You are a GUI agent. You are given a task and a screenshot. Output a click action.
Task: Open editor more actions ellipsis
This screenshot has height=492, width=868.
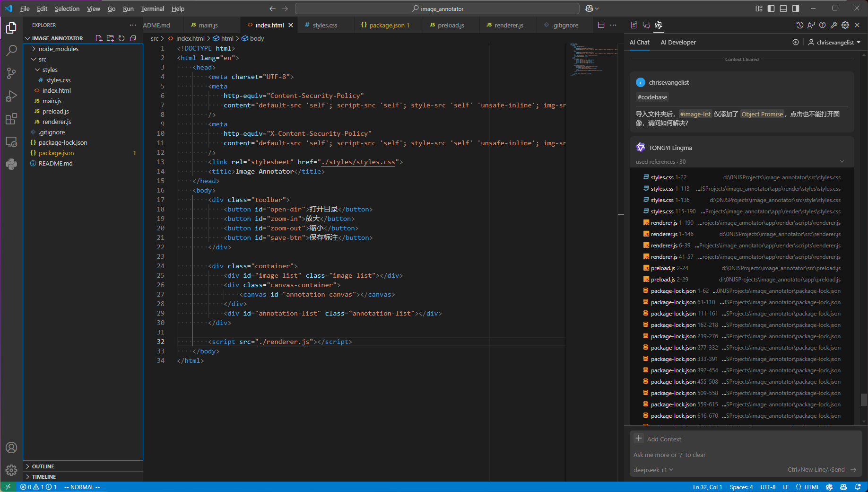tap(613, 25)
